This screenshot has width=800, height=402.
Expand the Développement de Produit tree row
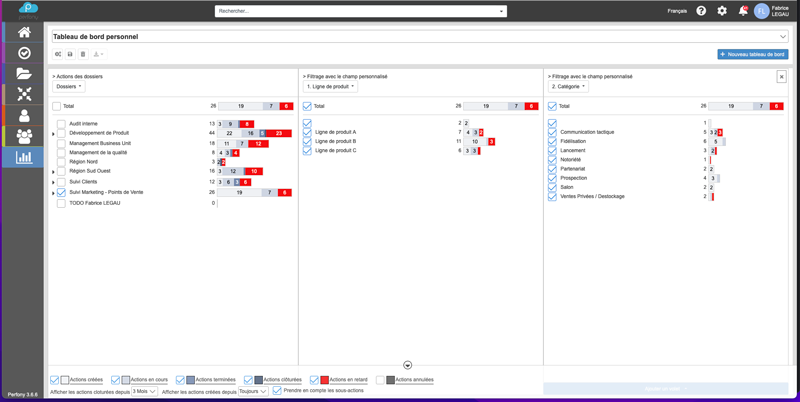coord(54,134)
